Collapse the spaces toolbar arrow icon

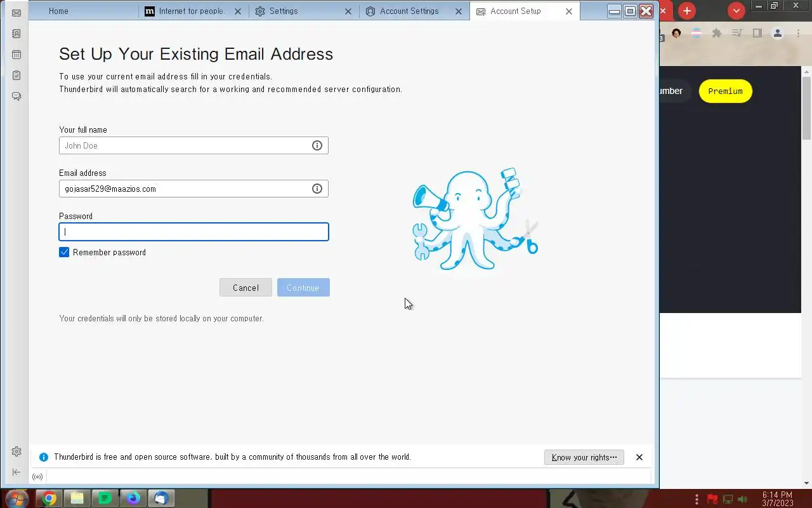pos(16,472)
